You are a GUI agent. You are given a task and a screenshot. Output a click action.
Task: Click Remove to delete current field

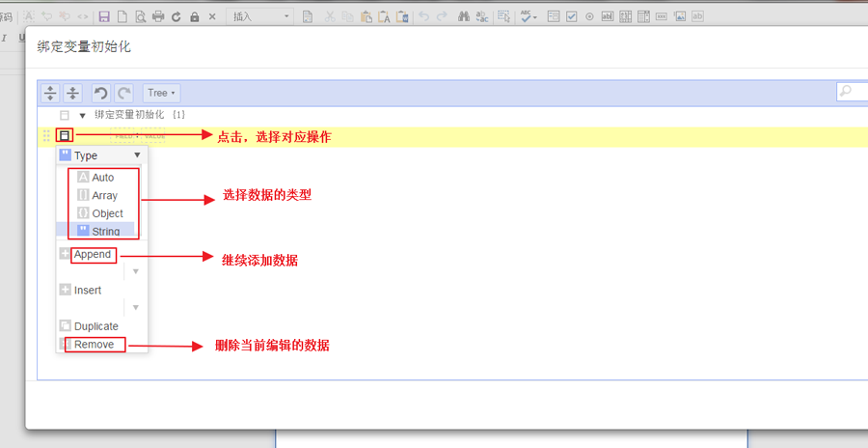pos(94,345)
